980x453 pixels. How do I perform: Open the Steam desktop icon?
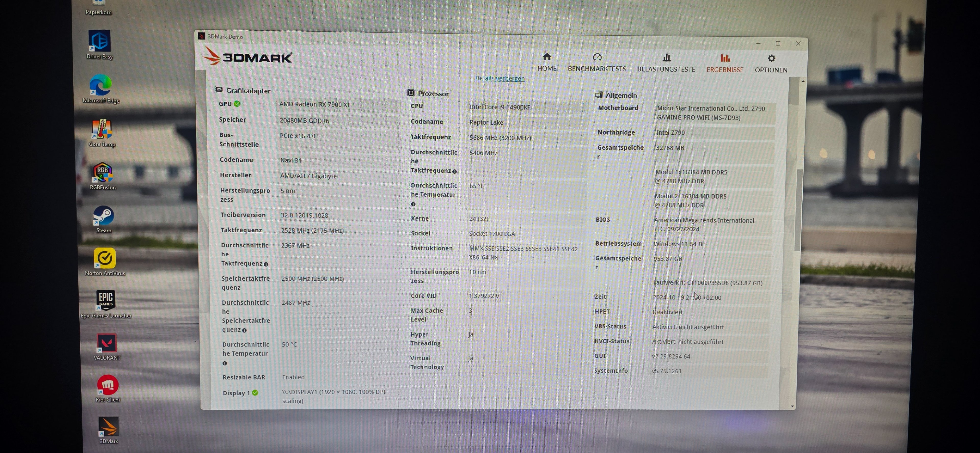103,216
